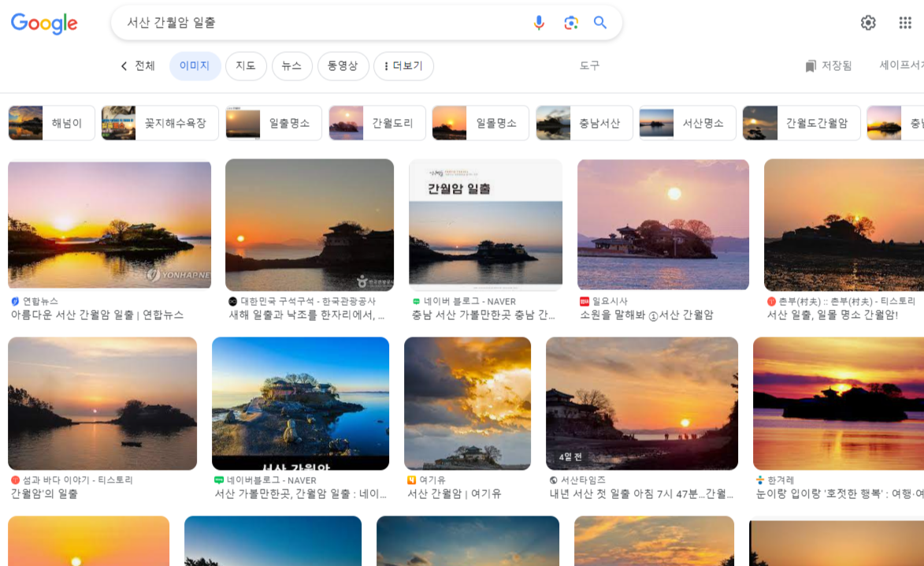Open the 촌부 Tistory sunset image
The height and width of the screenshot is (566, 924).
coord(844,225)
